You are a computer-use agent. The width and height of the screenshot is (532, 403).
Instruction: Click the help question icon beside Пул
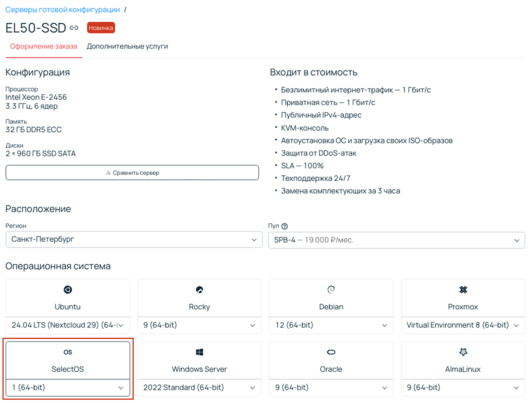click(x=284, y=226)
